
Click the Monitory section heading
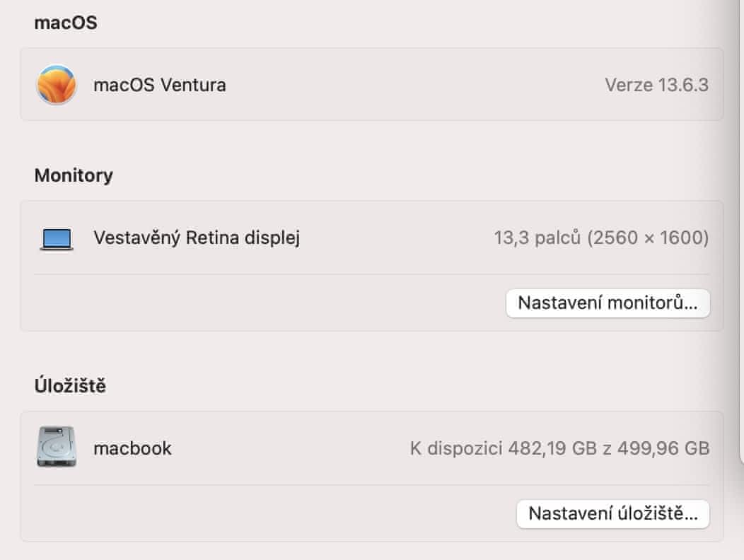pos(74,175)
